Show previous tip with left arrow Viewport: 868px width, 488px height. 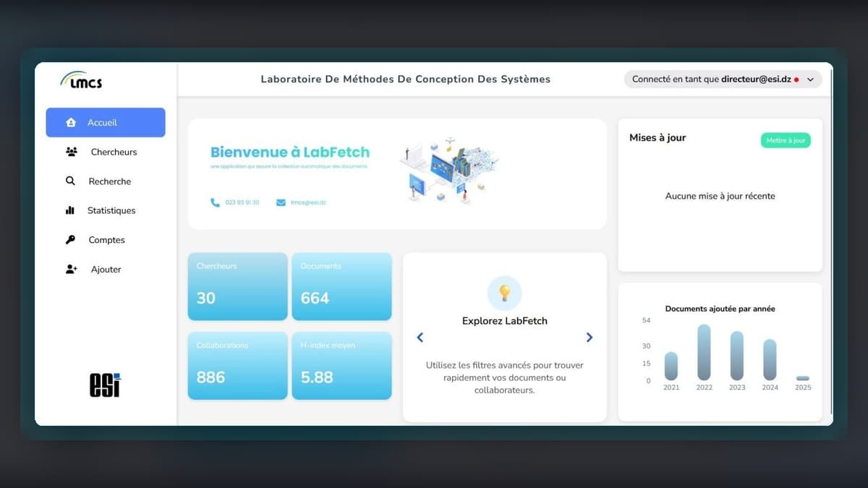click(420, 337)
